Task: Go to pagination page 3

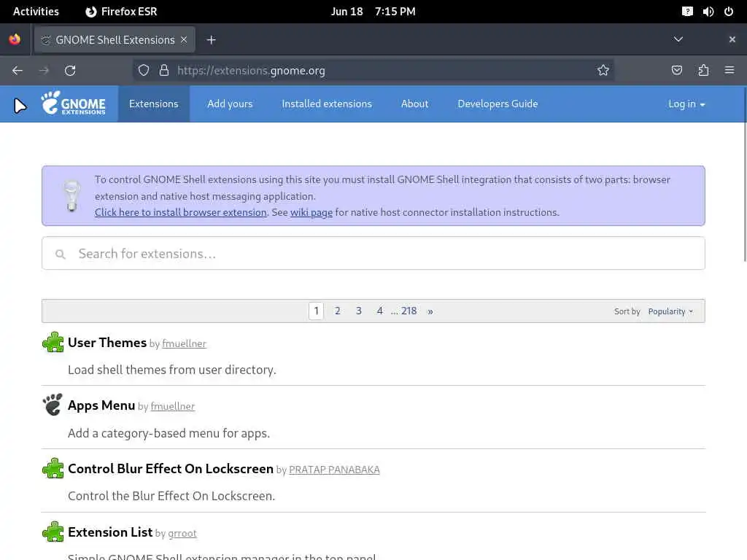Action: 359,311
